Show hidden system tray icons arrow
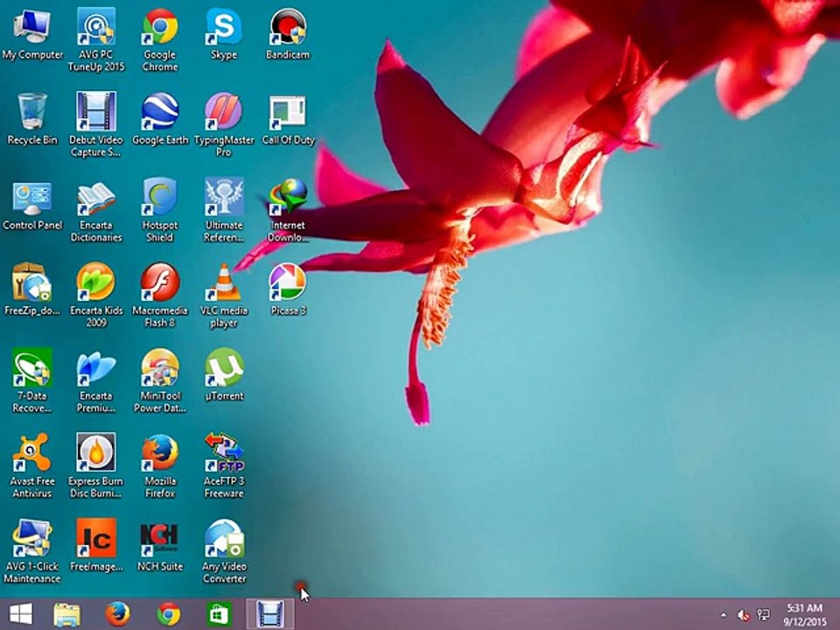Screen dimensions: 840x630 [724, 614]
